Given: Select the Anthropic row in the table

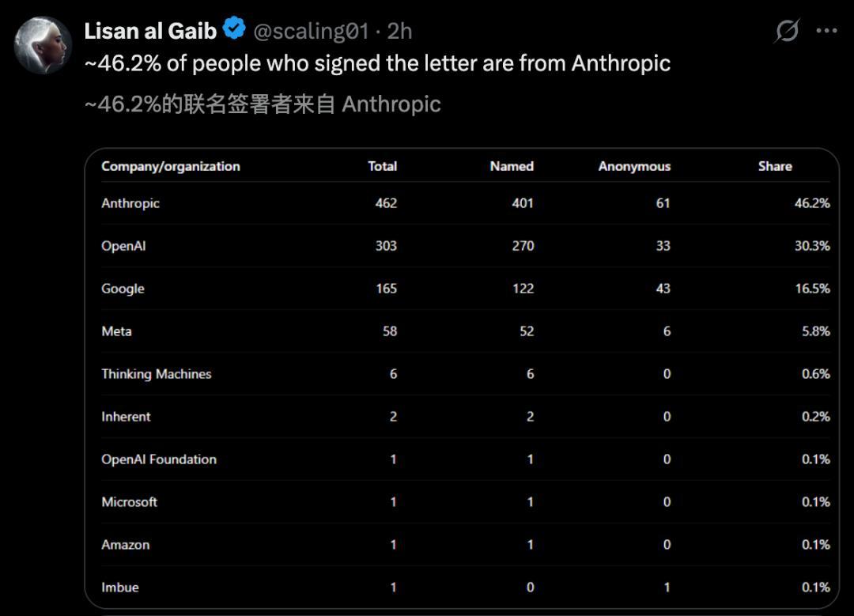Looking at the screenshot, I should click(466, 203).
